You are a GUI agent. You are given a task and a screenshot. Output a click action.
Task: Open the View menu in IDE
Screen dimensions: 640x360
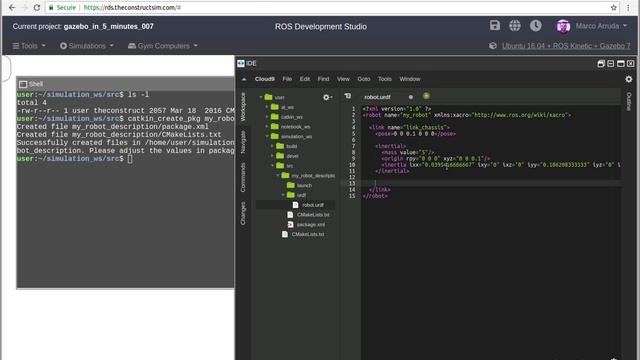click(343, 79)
